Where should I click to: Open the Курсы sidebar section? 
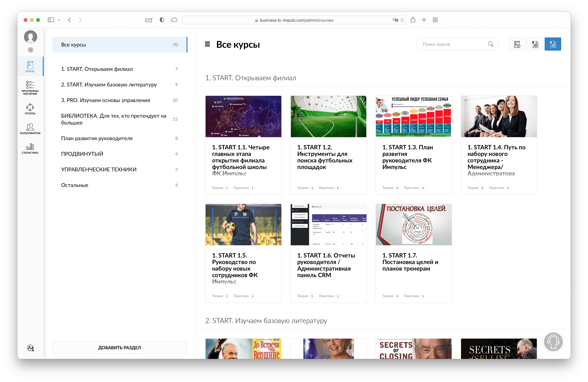click(x=30, y=66)
